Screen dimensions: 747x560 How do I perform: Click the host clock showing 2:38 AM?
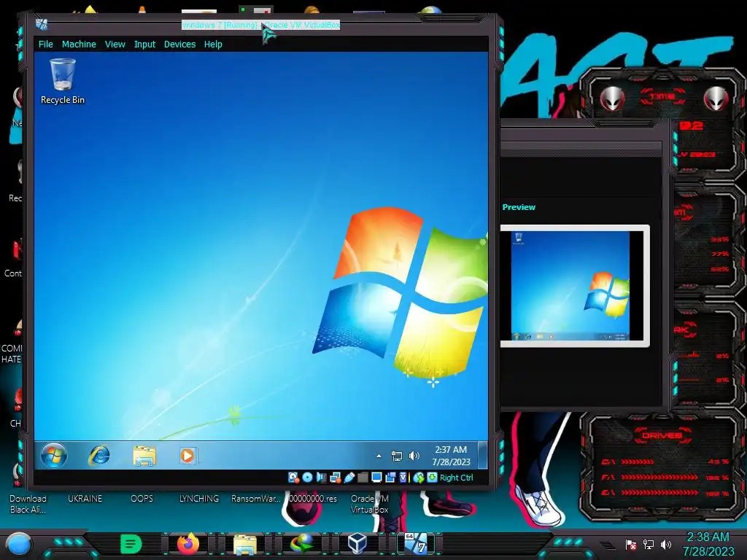tap(708, 544)
